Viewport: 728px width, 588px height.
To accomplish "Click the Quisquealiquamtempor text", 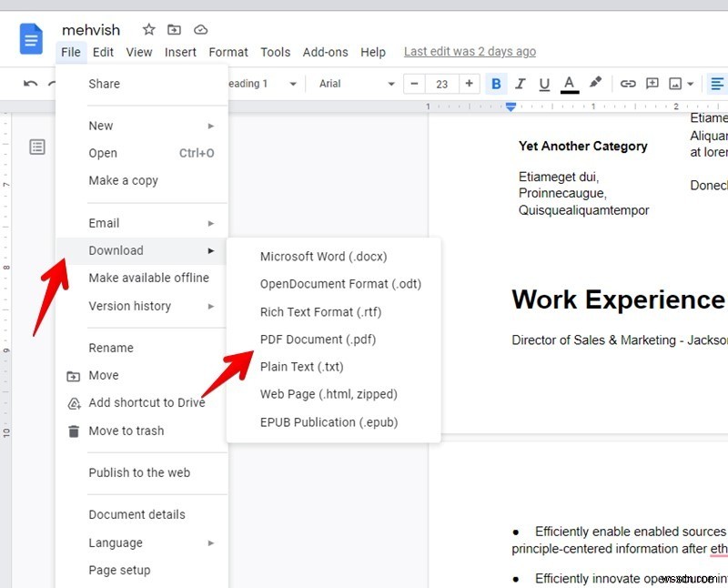I will (584, 210).
